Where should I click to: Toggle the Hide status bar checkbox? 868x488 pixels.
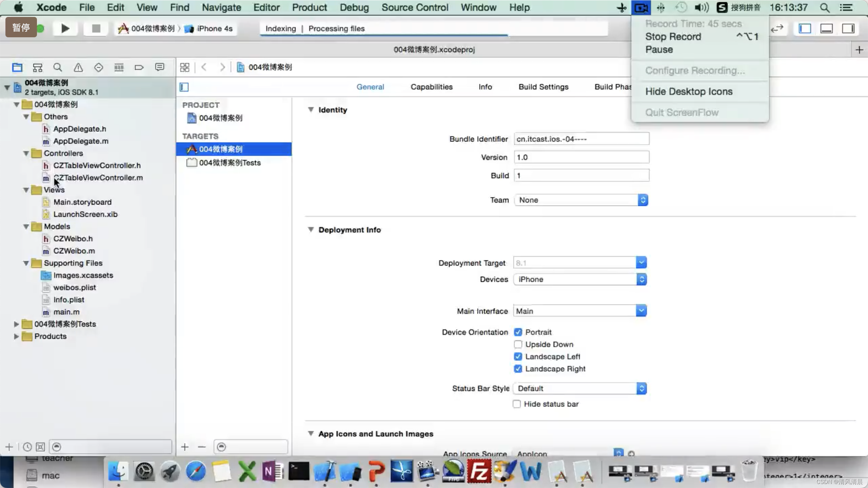[x=517, y=404]
